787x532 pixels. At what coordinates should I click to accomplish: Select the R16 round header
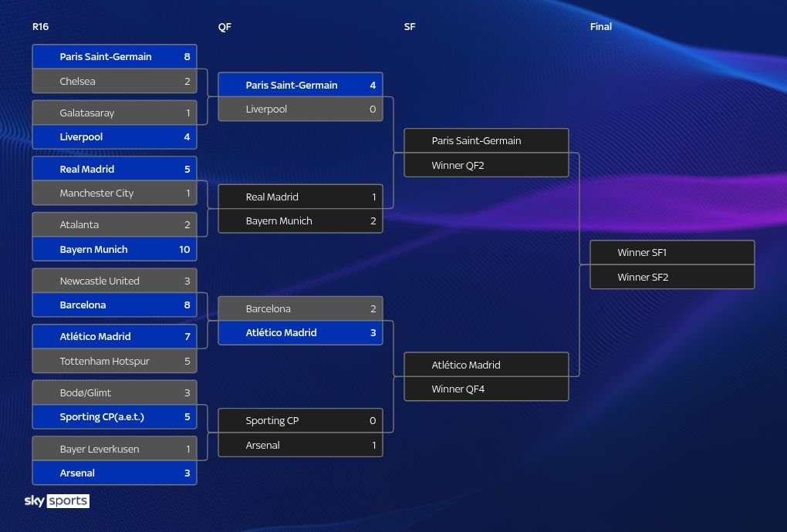click(40, 27)
